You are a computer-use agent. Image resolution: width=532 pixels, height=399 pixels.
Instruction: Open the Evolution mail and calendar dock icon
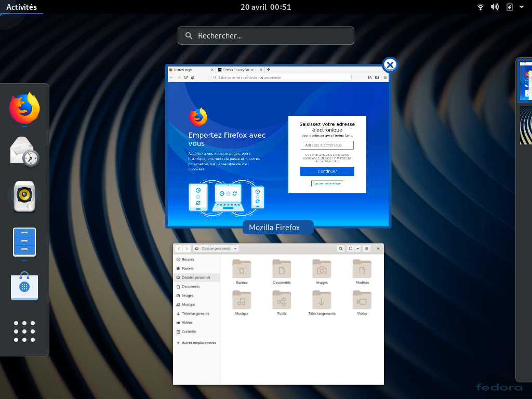(24, 152)
